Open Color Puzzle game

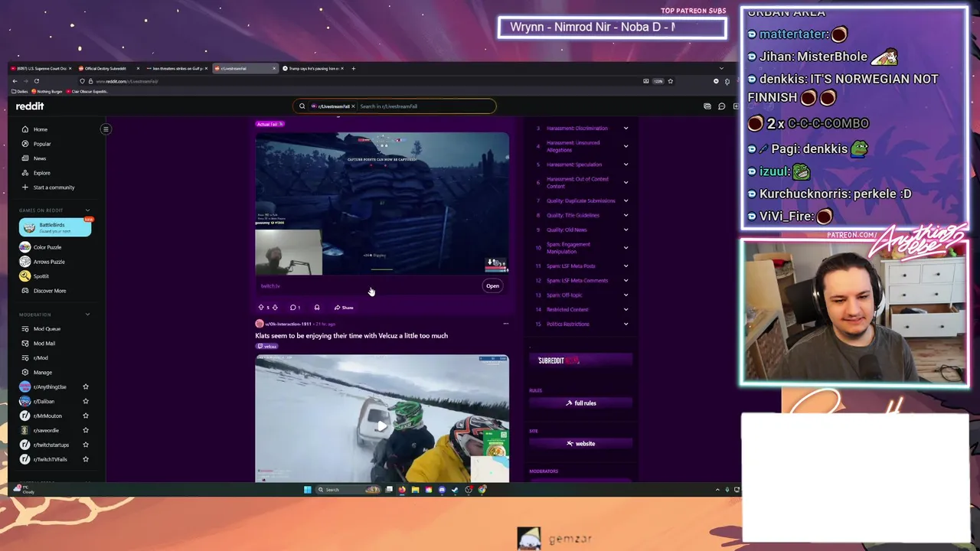47,247
